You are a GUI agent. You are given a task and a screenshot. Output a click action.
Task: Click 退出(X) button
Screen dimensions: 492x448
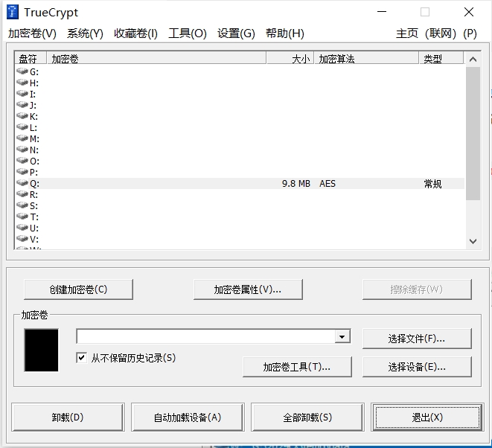(x=427, y=417)
